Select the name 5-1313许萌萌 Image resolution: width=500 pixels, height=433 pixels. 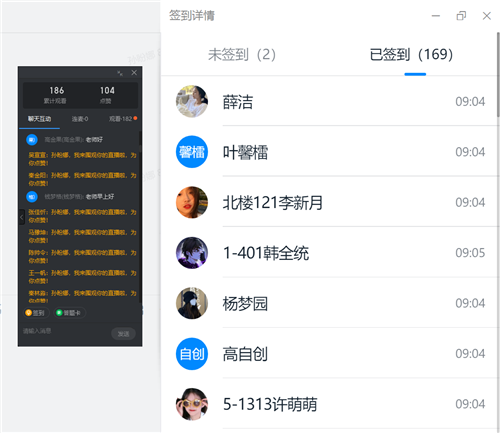270,404
